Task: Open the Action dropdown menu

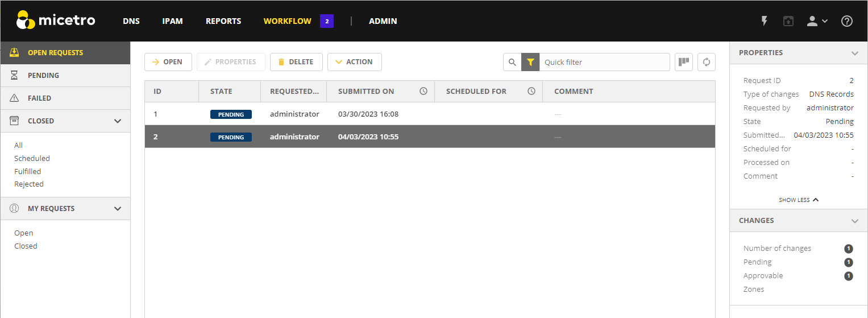Action: click(354, 62)
